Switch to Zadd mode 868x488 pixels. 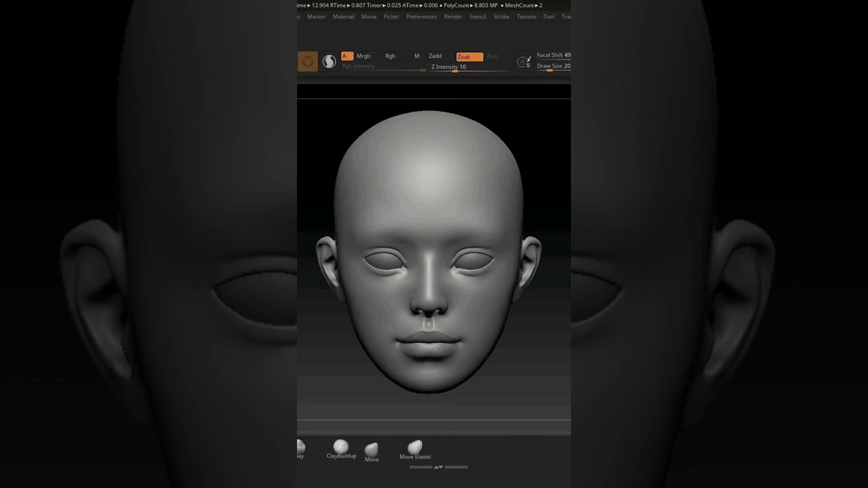coord(435,56)
